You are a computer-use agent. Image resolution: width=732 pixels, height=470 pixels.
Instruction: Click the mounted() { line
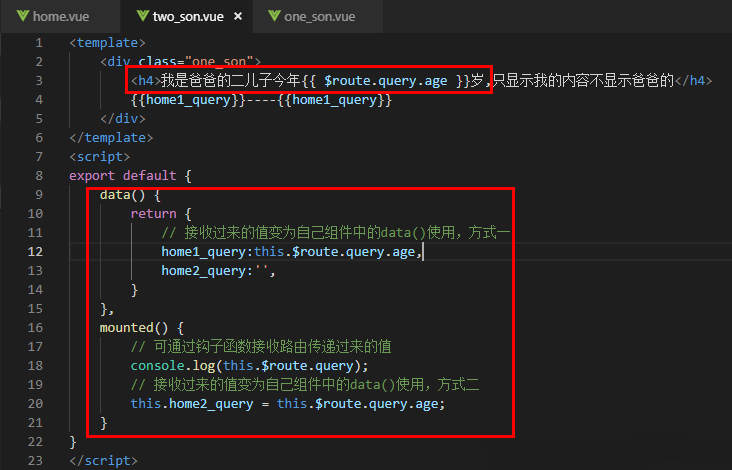click(142, 328)
